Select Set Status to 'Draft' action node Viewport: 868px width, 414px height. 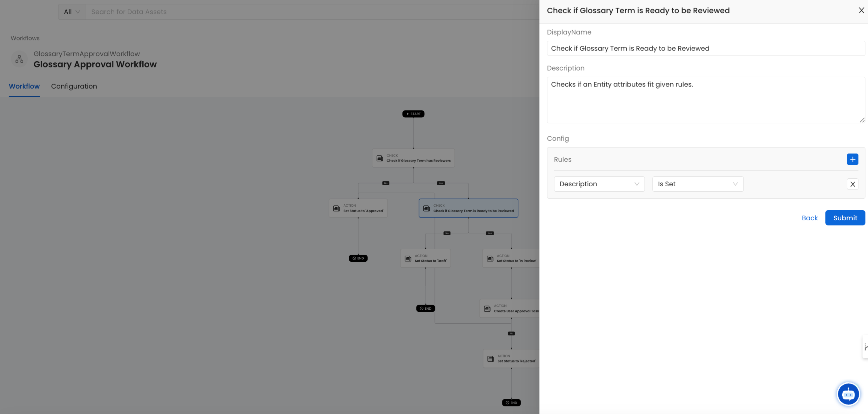(x=425, y=259)
